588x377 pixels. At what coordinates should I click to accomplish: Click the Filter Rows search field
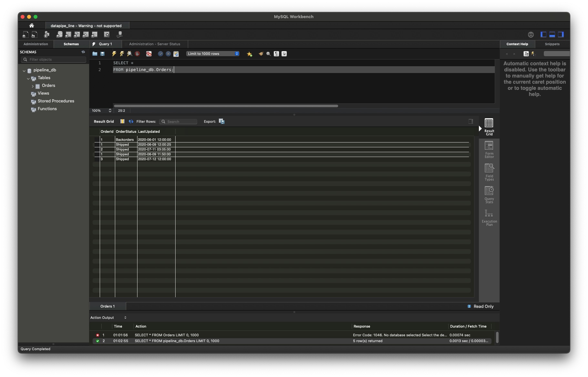178,121
